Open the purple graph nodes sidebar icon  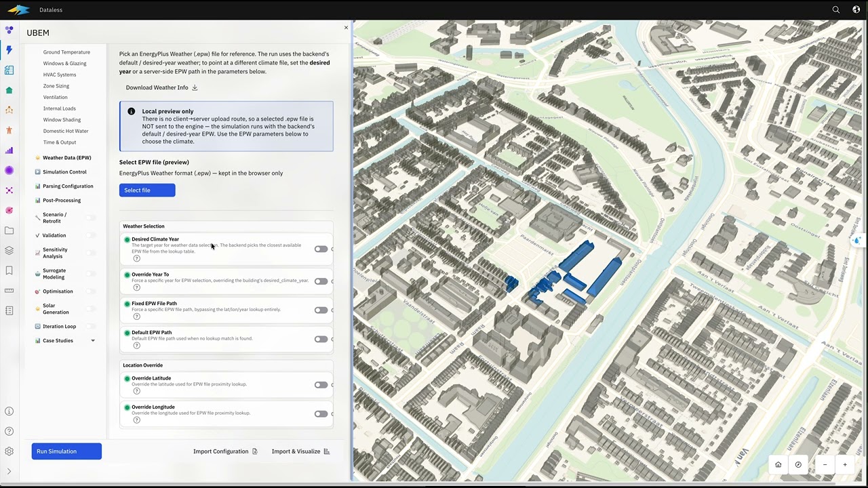click(x=9, y=190)
